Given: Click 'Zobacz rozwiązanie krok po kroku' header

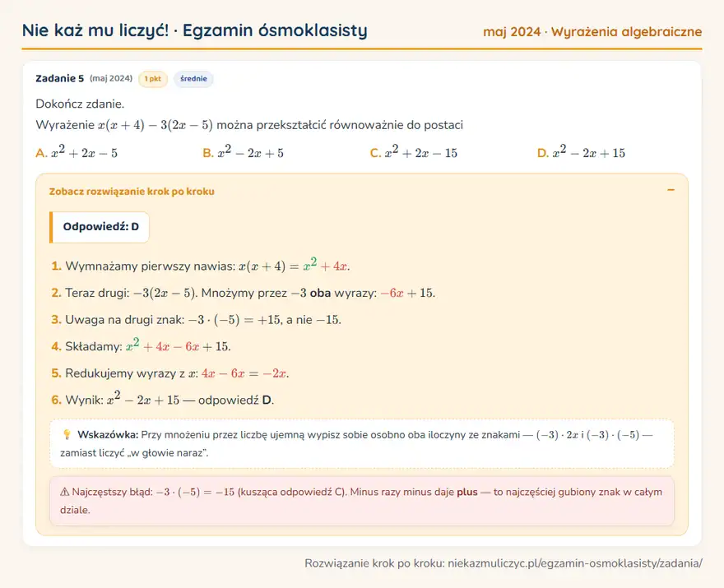Looking at the screenshot, I should (132, 192).
